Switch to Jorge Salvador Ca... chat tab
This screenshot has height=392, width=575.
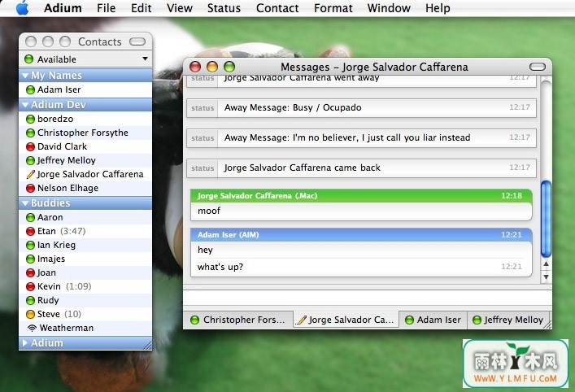tap(346, 320)
